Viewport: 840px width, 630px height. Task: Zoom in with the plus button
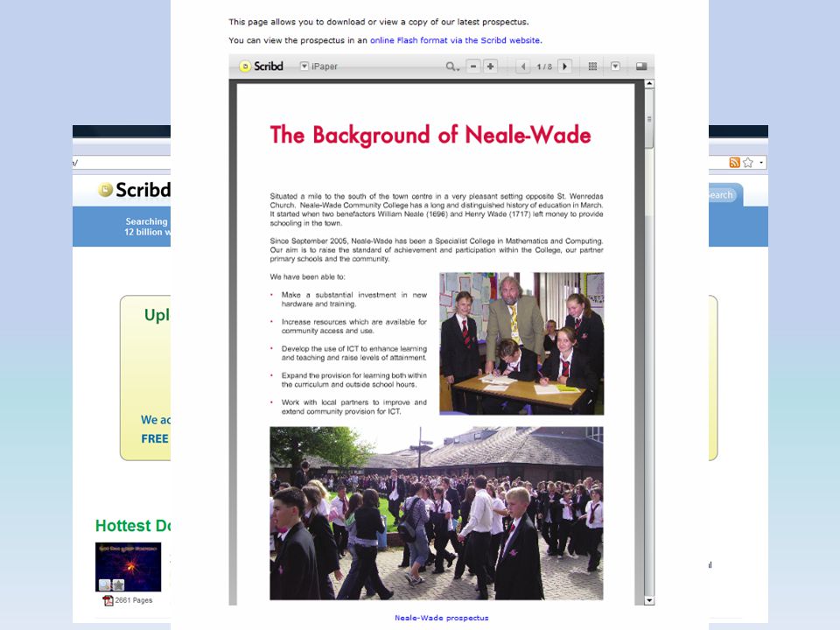pyautogui.click(x=490, y=66)
